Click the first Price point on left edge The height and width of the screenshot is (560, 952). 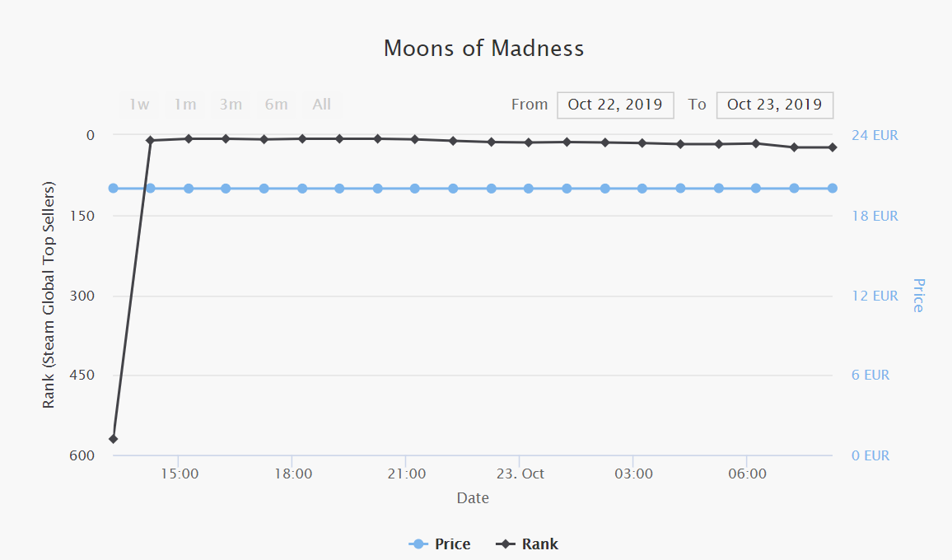[x=114, y=189]
